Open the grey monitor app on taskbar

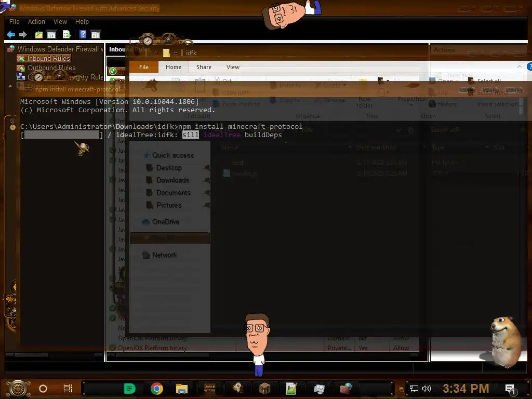click(x=319, y=389)
